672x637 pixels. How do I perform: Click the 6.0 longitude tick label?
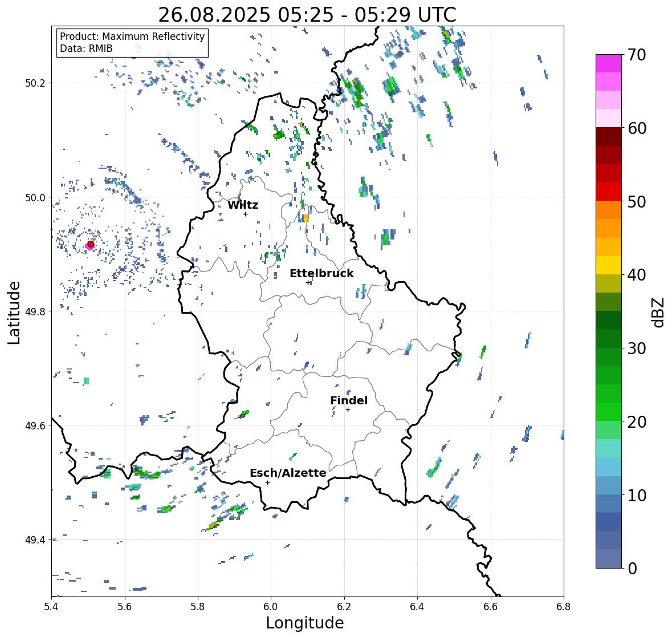click(271, 607)
